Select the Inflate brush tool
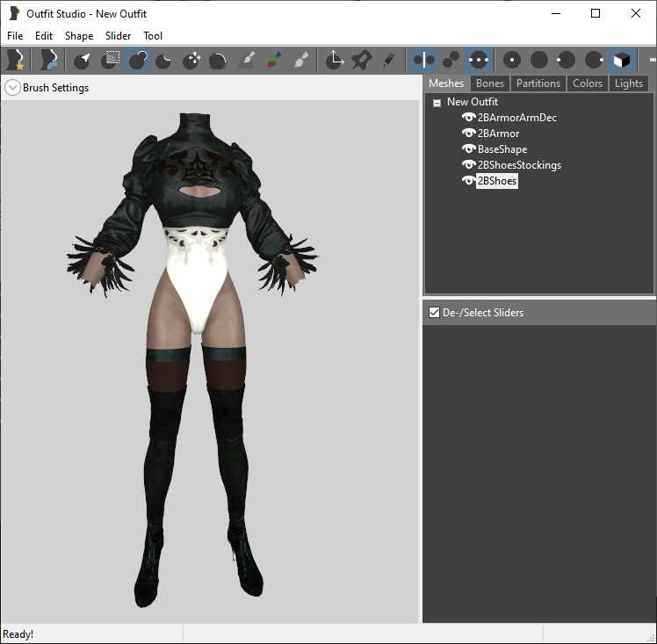657x644 pixels. click(138, 60)
